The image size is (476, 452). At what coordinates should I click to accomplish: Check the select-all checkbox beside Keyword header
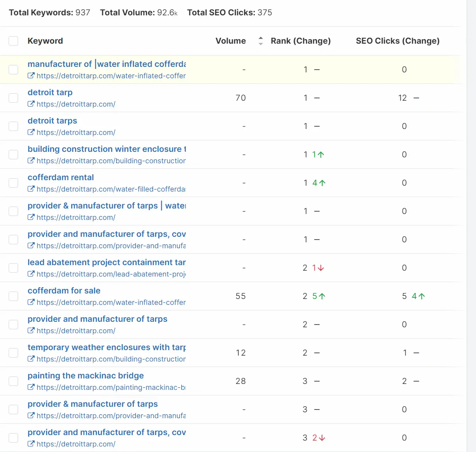click(13, 41)
